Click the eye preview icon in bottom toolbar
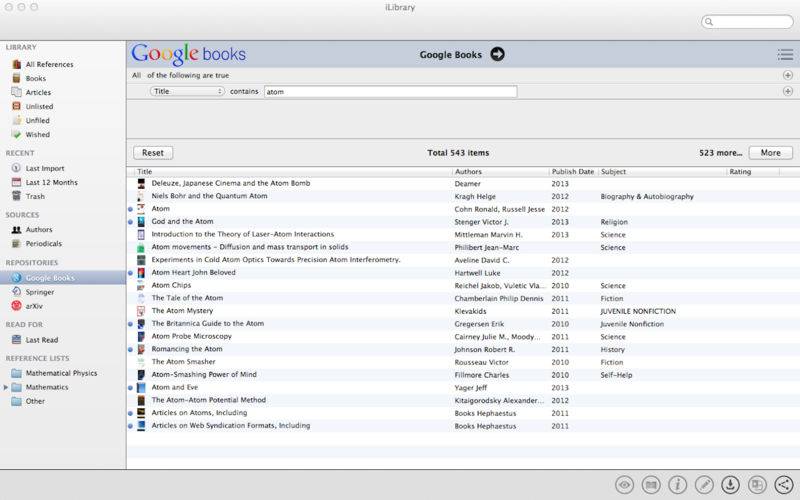800x500 pixels. click(x=624, y=485)
